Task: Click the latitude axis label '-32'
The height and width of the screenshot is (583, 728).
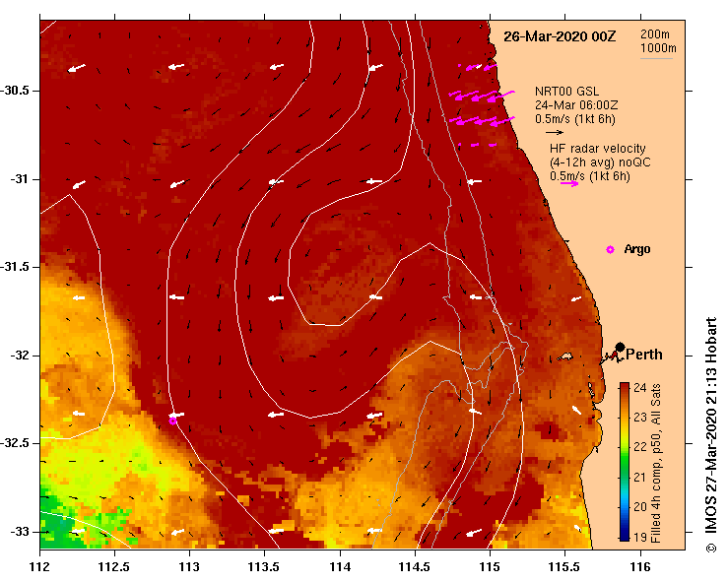Action: 20,356
